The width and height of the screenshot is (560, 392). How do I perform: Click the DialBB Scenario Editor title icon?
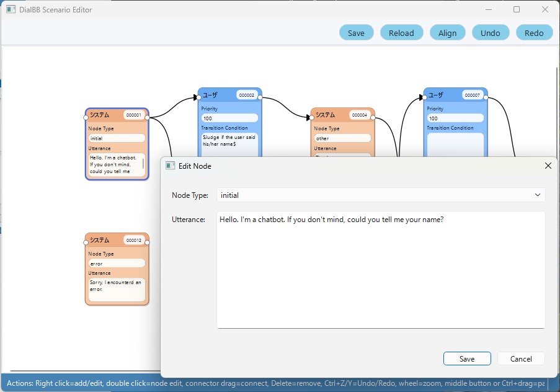click(11, 10)
